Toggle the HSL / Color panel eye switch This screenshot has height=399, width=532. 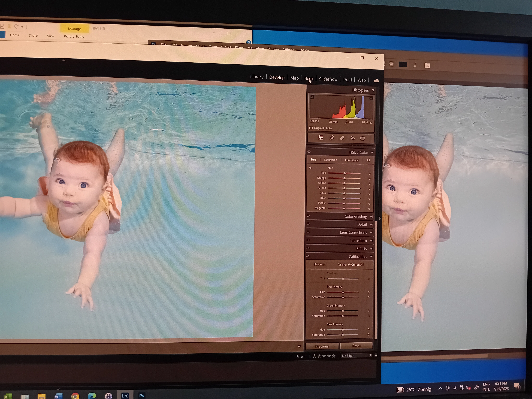pyautogui.click(x=309, y=152)
